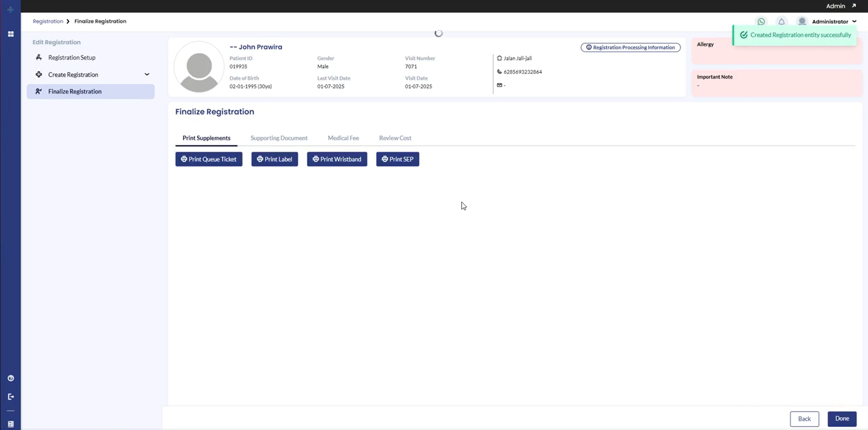This screenshot has width=868, height=430.
Task: Follow the Registration breadcrumb link
Action: (x=48, y=21)
